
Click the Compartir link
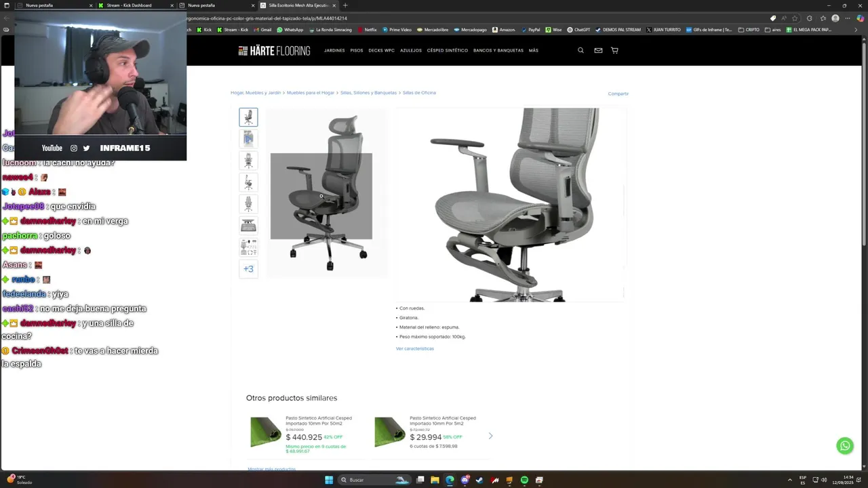[x=618, y=94]
